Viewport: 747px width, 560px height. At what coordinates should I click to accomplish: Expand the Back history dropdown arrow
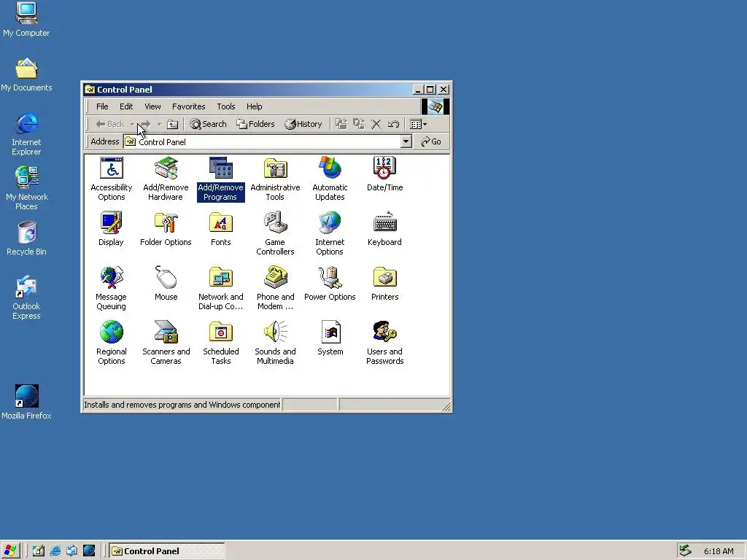132,124
